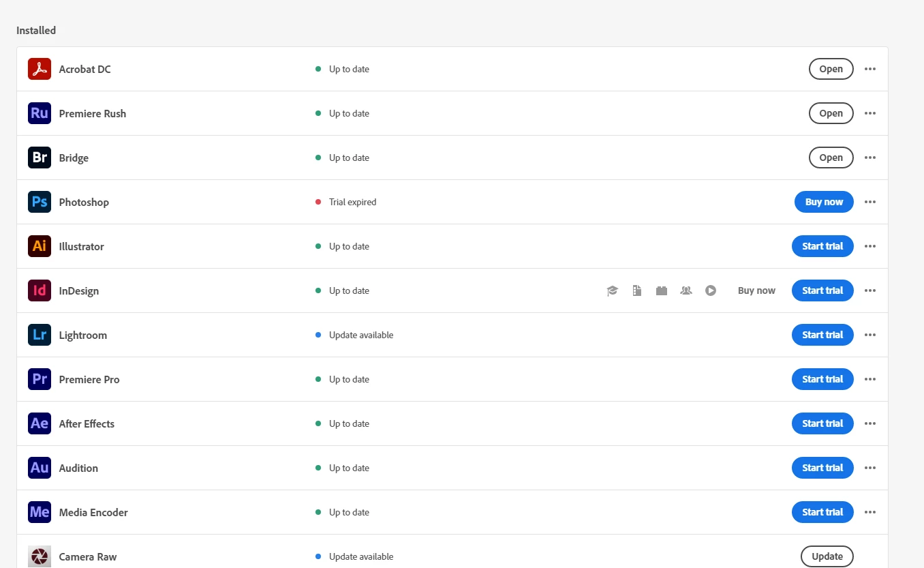Screen dimensions: 924x568
Task: Start trial for Media Encoder
Action: click(x=822, y=512)
